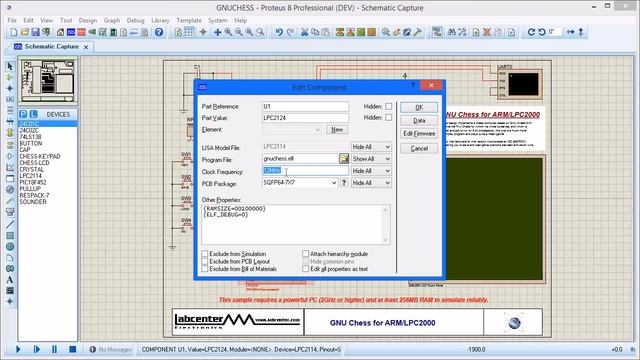
Task: Click the Other Properties text area
Action: [296, 224]
